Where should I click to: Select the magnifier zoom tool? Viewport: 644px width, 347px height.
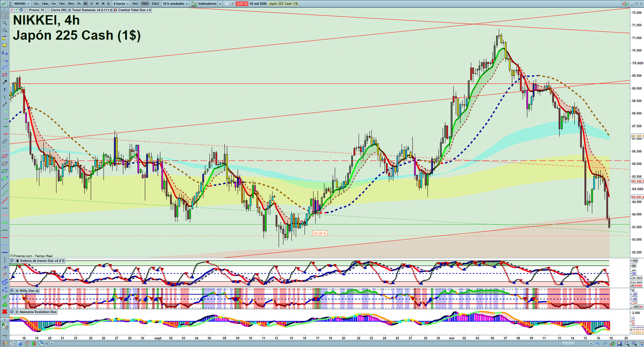point(4,23)
